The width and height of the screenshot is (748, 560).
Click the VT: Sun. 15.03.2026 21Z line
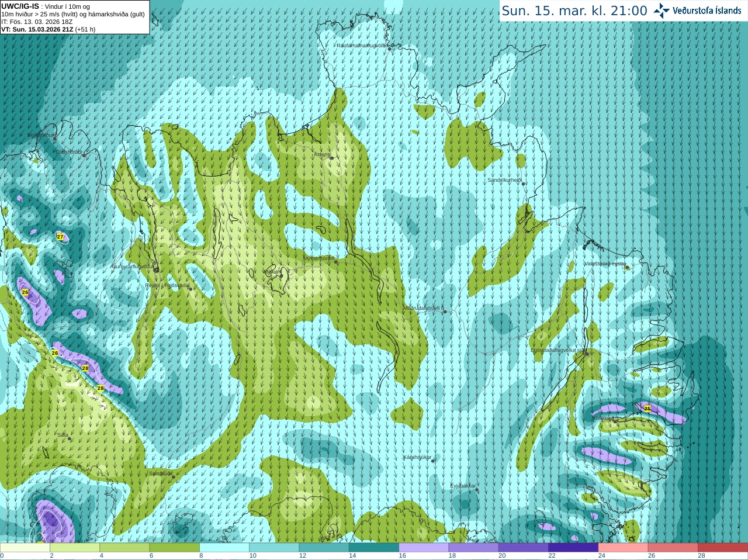[x=37, y=29]
